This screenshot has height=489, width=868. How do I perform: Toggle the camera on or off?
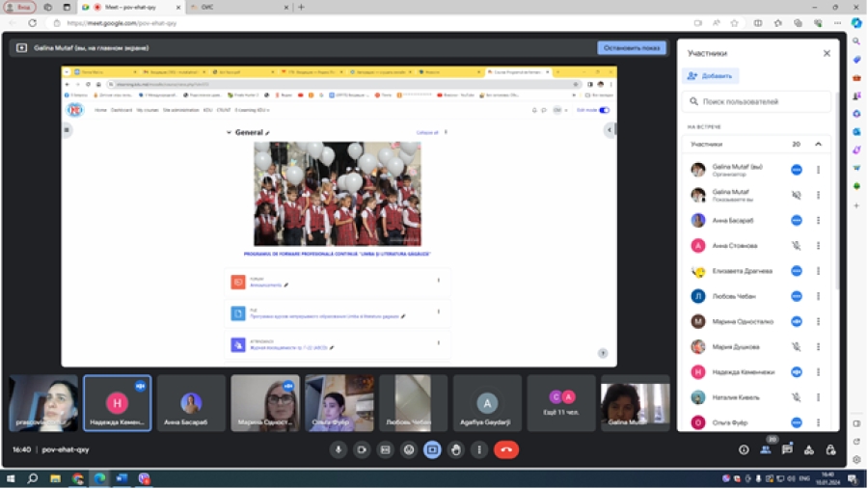click(363, 449)
